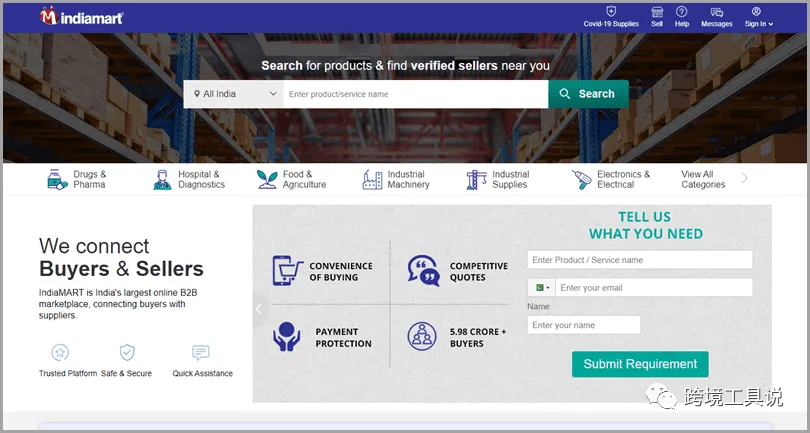Open the Messages chat icon

pos(716,12)
